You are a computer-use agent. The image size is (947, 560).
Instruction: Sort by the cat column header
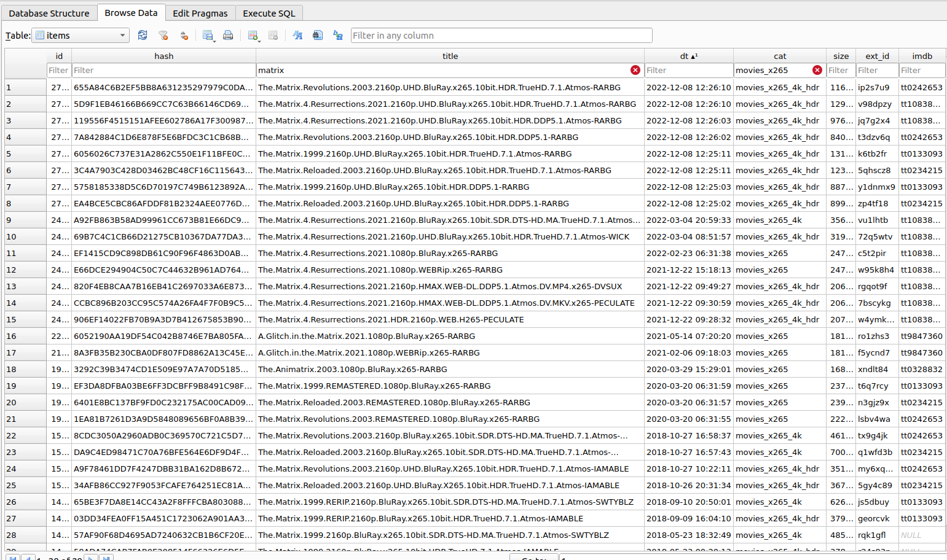point(780,56)
